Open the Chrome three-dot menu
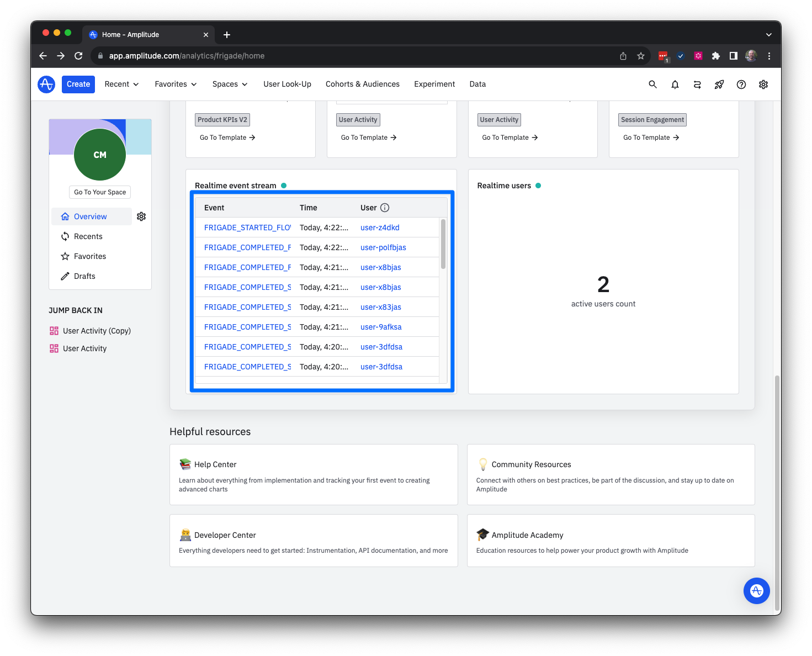The height and width of the screenshot is (656, 812). (x=769, y=56)
